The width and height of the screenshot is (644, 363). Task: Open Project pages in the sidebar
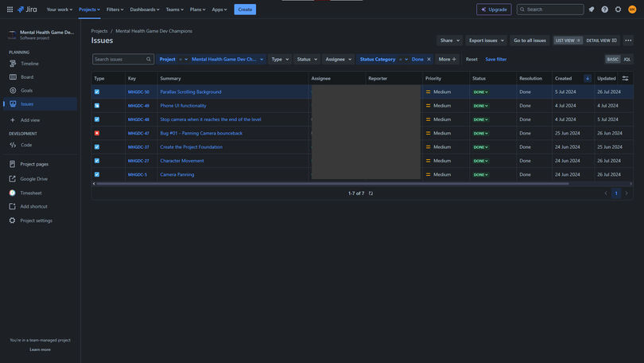41,164
